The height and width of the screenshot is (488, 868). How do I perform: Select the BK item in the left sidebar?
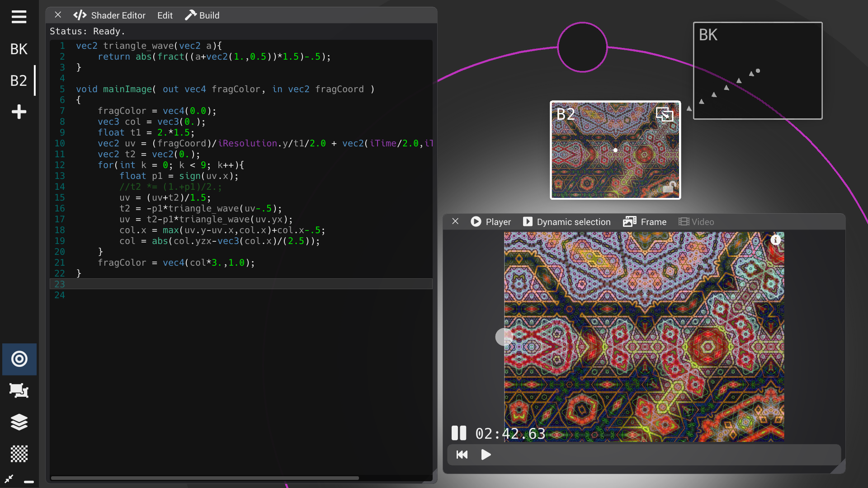[19, 49]
